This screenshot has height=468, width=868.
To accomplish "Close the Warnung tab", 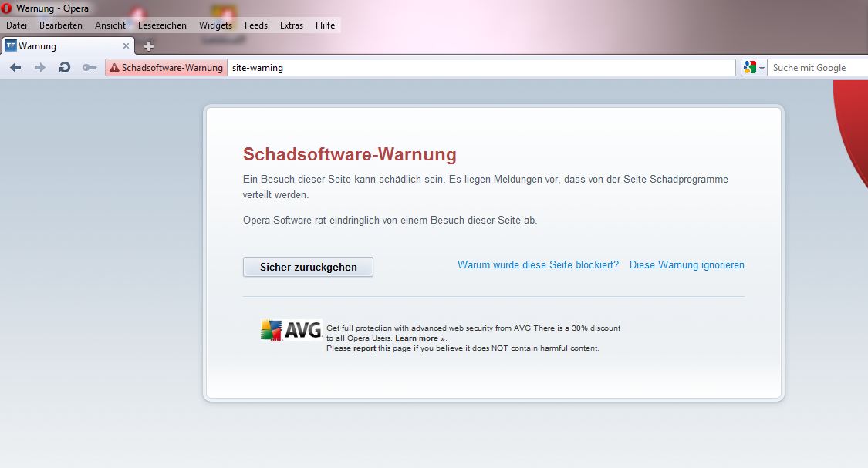I will [x=127, y=46].
